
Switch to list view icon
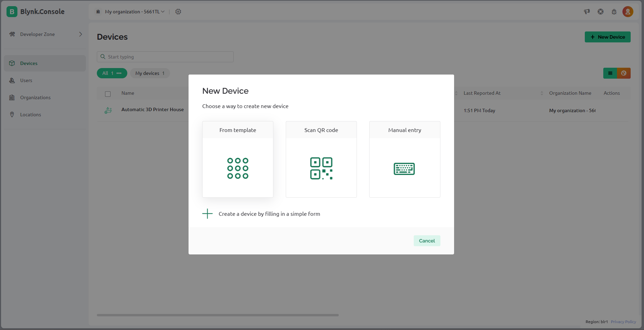[x=610, y=73]
